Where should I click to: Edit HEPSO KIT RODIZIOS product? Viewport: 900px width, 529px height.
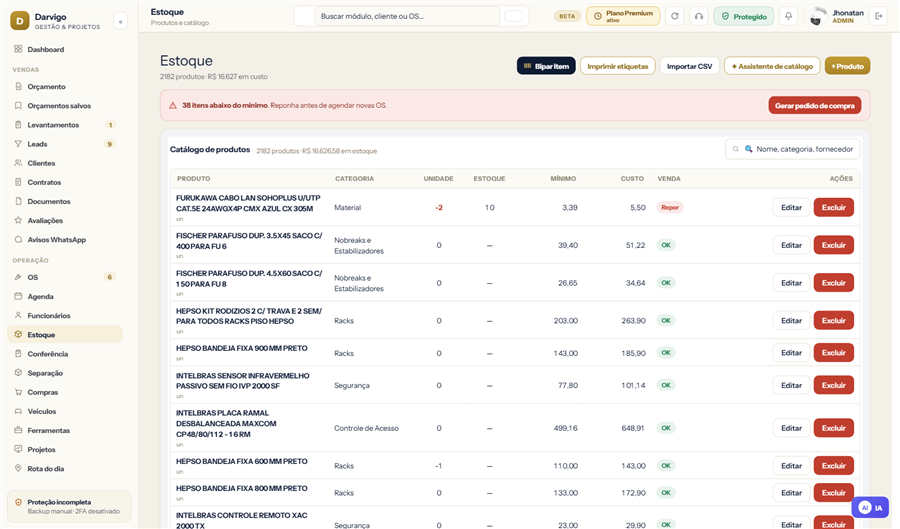[x=791, y=321]
